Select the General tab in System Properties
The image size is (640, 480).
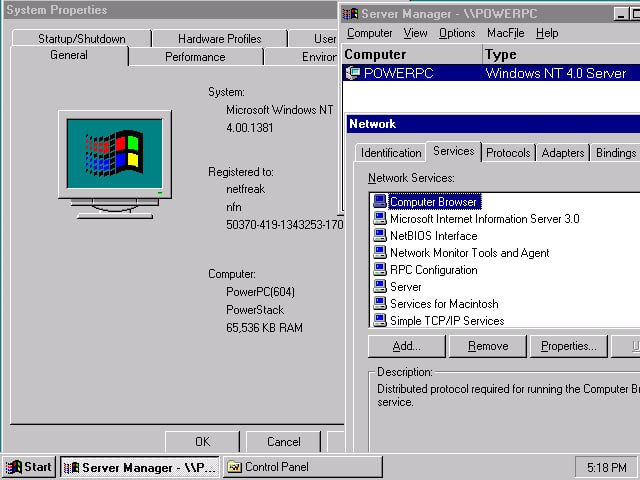click(69, 55)
